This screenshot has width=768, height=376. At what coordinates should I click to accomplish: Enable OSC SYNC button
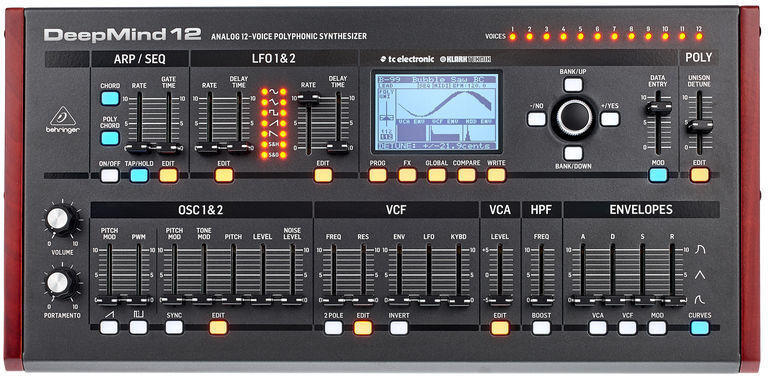pos(174,328)
